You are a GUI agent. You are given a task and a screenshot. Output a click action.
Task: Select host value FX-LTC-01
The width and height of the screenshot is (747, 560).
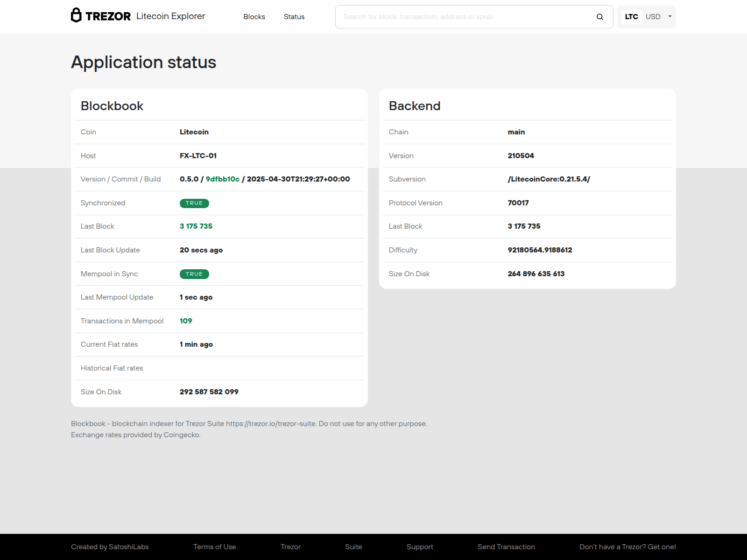[198, 156]
